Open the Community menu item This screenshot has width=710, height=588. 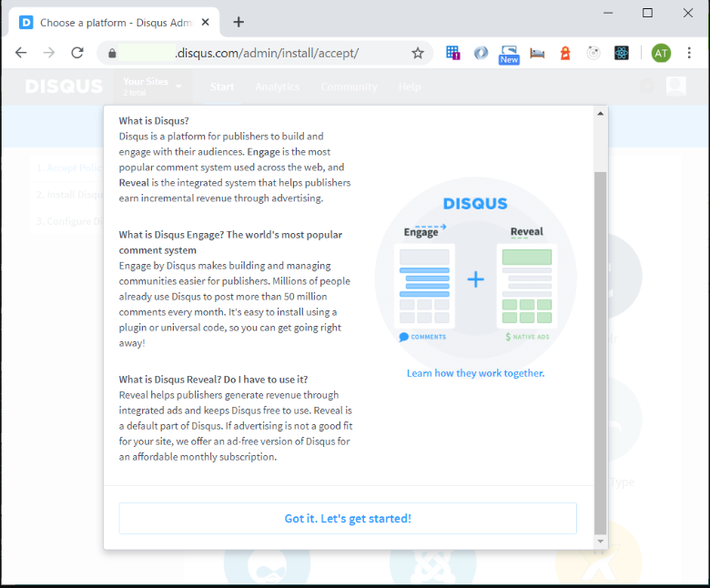pyautogui.click(x=349, y=86)
